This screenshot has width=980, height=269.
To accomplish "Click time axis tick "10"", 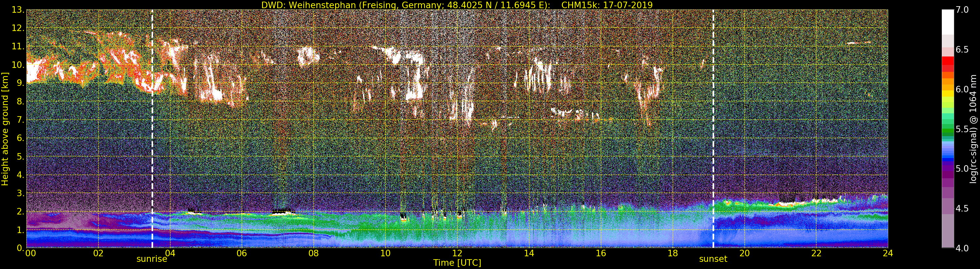I will [x=385, y=253].
